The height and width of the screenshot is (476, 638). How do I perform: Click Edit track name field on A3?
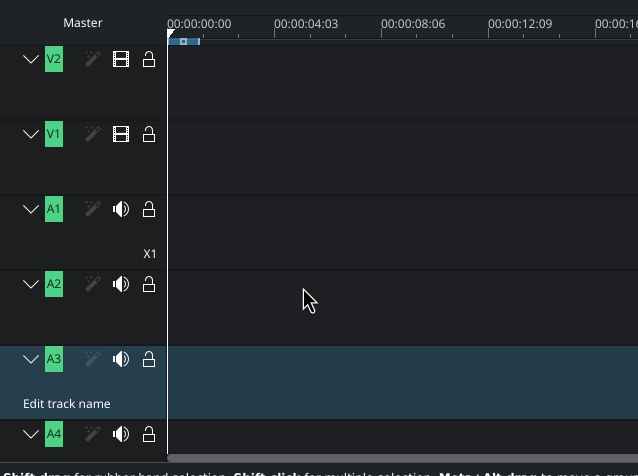coord(67,404)
